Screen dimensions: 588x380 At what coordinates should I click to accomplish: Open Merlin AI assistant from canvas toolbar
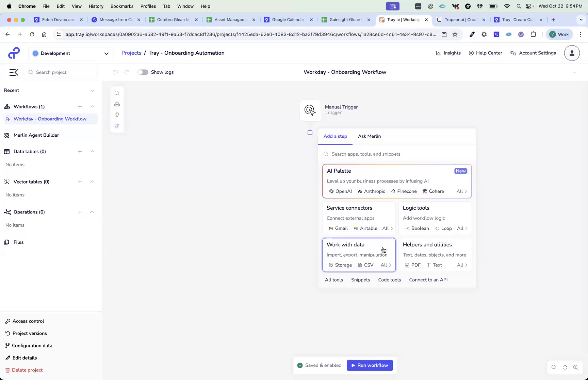coord(117,125)
